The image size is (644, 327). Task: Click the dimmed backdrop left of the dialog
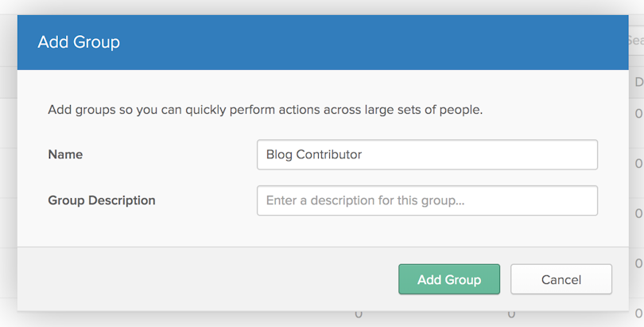(x=8, y=165)
